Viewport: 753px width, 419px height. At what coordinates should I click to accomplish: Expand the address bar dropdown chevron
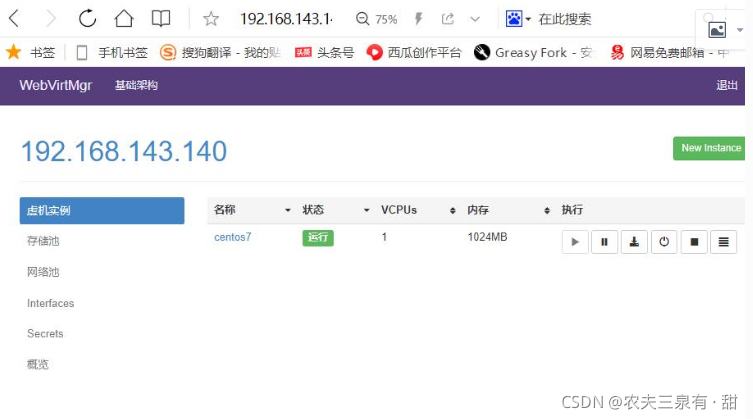point(475,19)
